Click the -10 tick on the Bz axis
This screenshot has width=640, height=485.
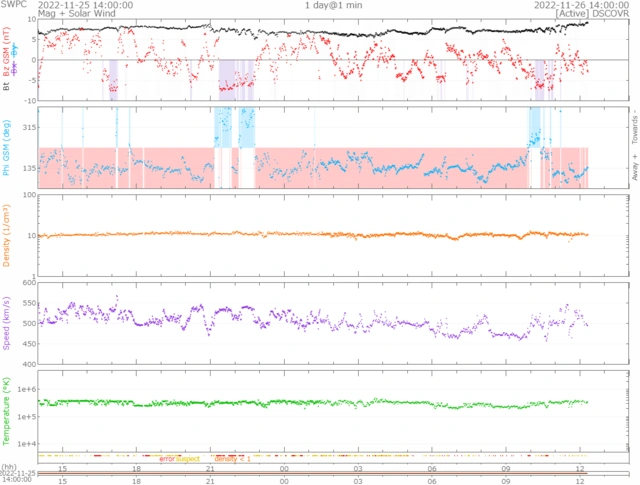coord(31,100)
